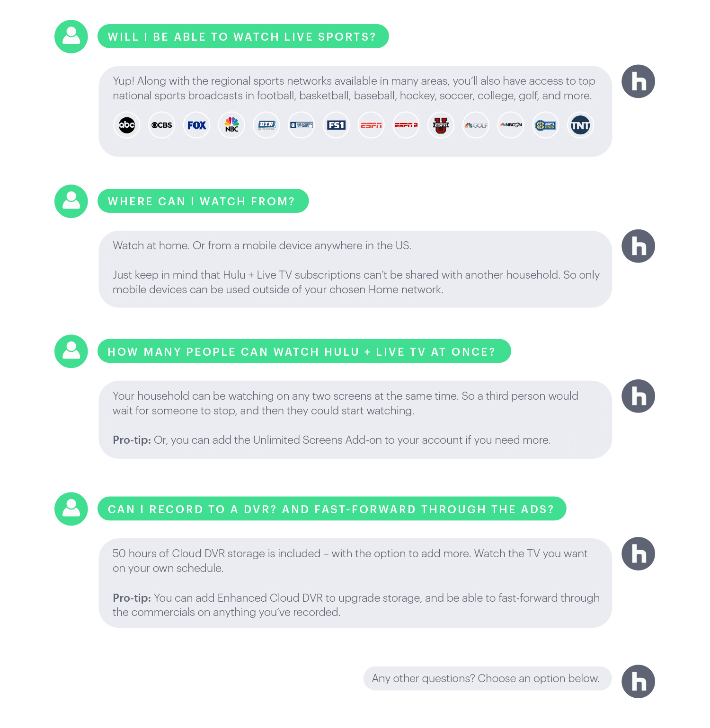Click the FOX network icon
710x728 pixels.
tap(197, 125)
